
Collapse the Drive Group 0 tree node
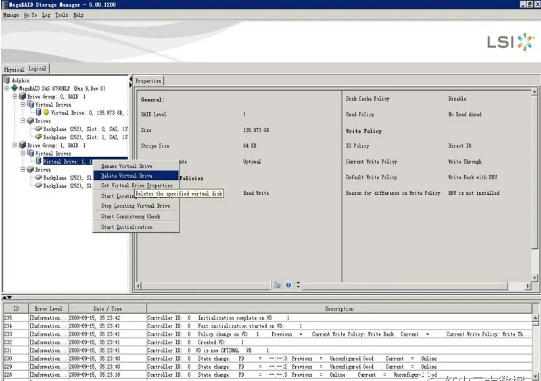[15, 96]
